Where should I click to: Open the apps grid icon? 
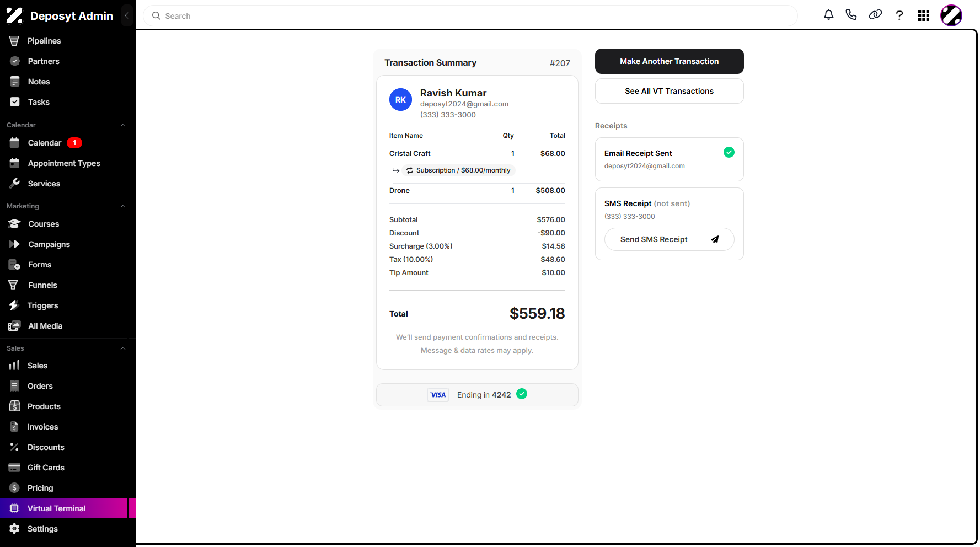tap(924, 15)
